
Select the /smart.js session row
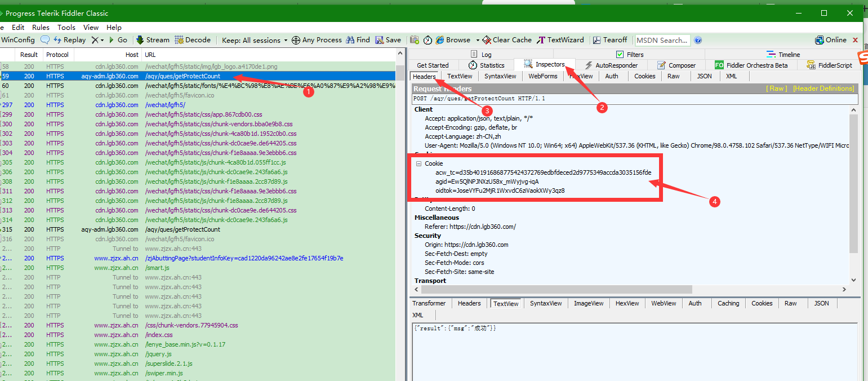pos(198,268)
